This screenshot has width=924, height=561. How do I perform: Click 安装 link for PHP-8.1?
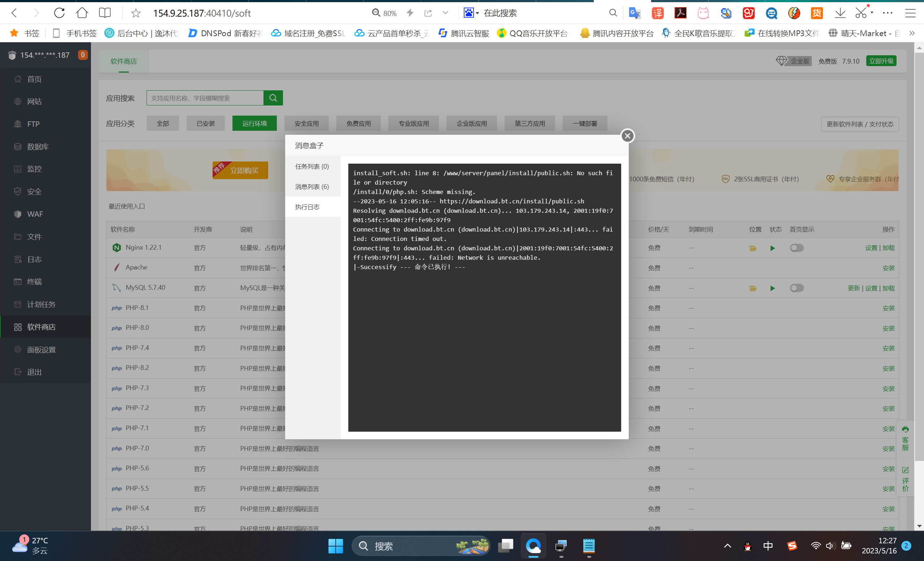888,308
